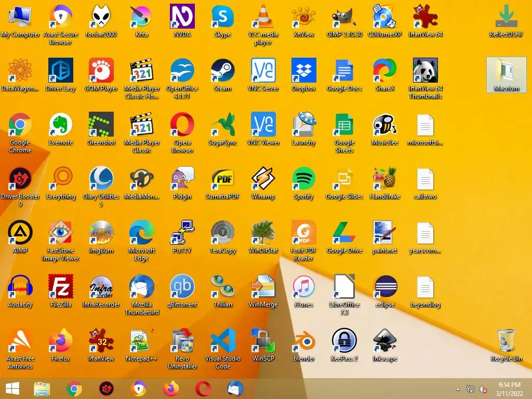Open the taskbar clock showing 9:54 PM
This screenshot has height=399, width=532.
509,389
